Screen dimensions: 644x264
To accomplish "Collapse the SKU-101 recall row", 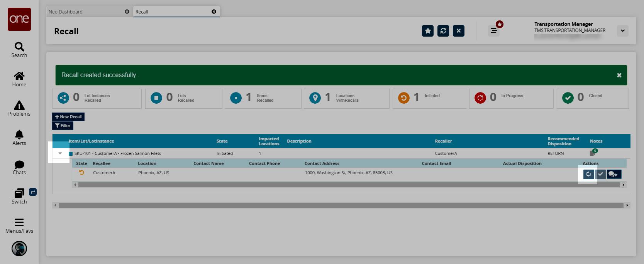I will (x=60, y=153).
